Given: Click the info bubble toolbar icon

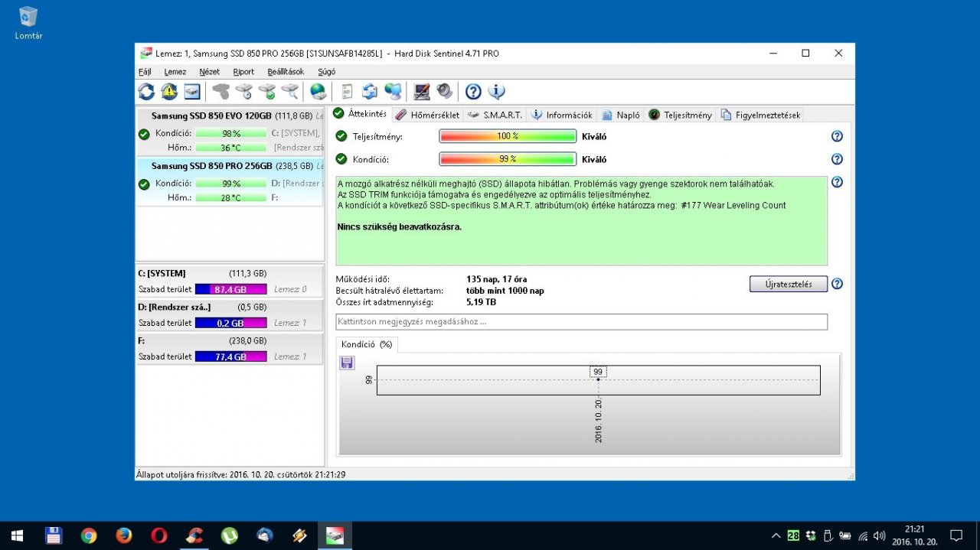Looking at the screenshot, I should point(496,92).
